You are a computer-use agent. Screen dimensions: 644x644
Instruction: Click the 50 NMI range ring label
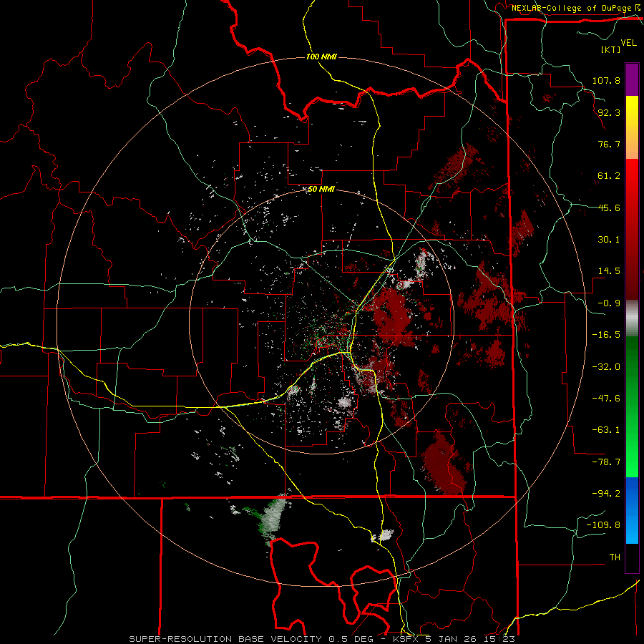321,190
